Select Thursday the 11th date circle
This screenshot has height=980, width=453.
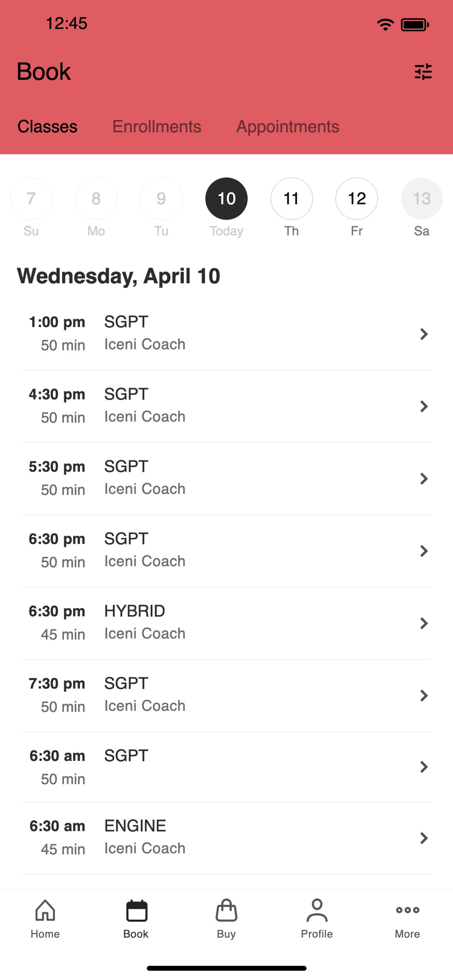point(291,198)
